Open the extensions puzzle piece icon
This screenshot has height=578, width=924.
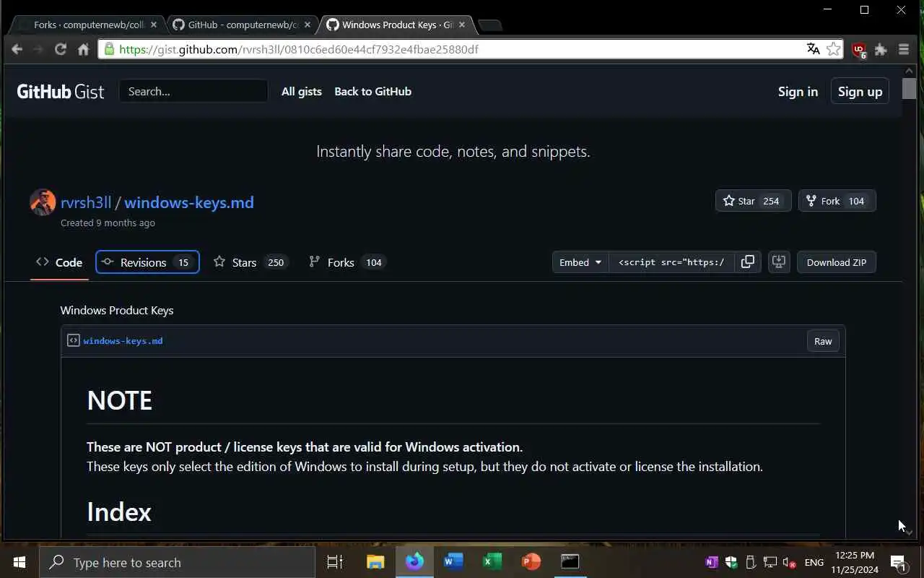881,49
